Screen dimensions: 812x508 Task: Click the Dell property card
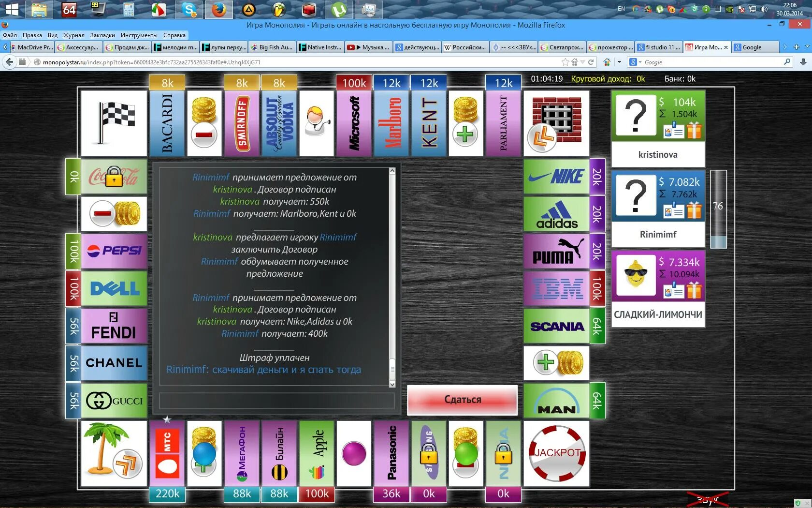pyautogui.click(x=114, y=288)
